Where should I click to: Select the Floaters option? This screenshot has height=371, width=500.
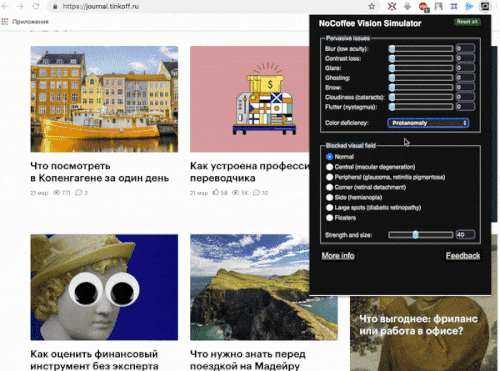click(x=329, y=218)
